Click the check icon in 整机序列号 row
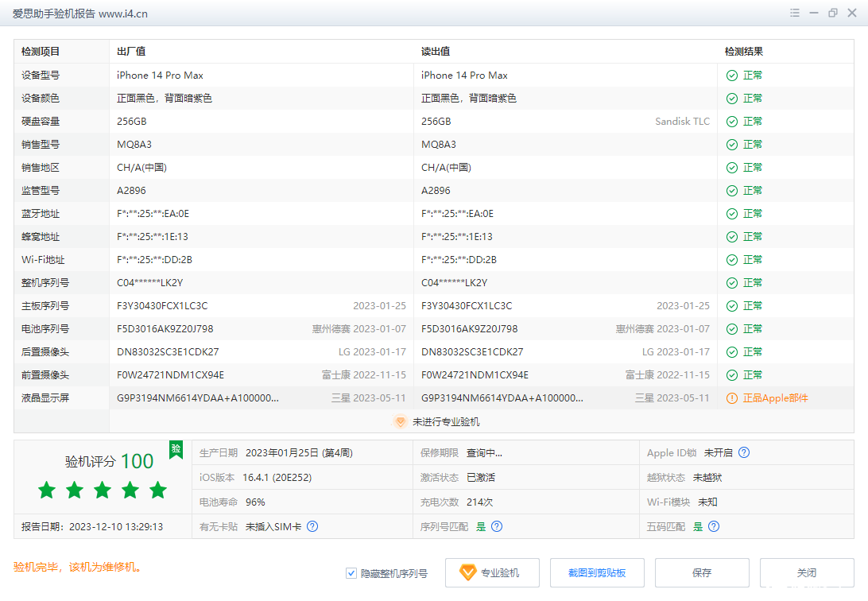The width and height of the screenshot is (868, 601). click(732, 283)
